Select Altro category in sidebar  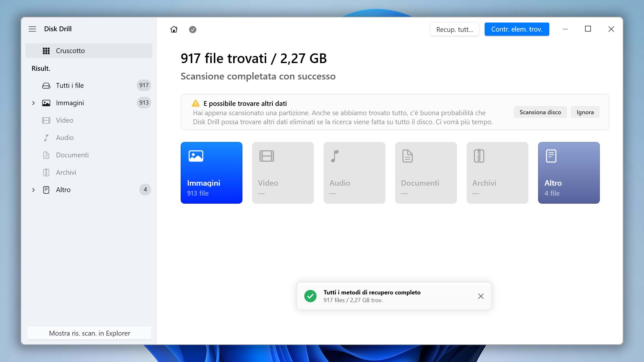(89, 190)
